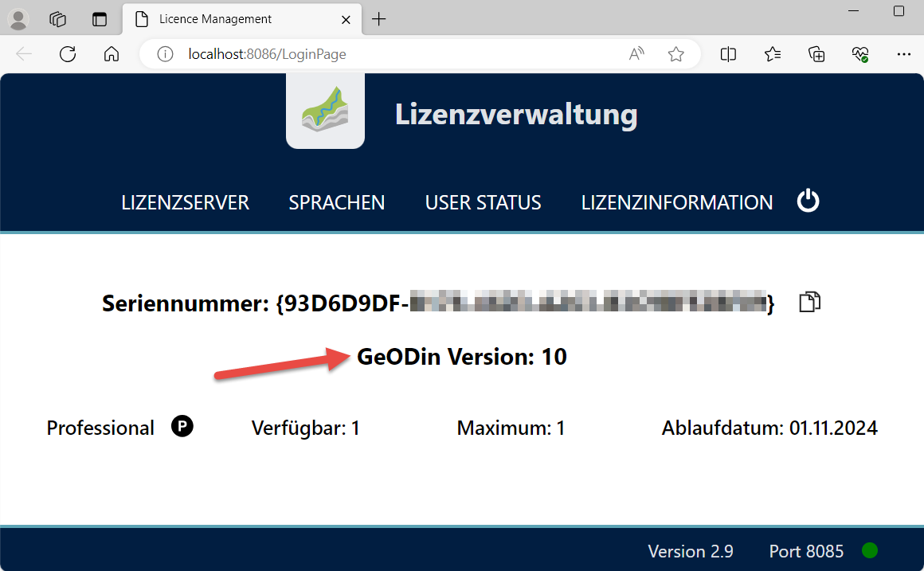
Task: Open a new browser tab
Action: (379, 19)
